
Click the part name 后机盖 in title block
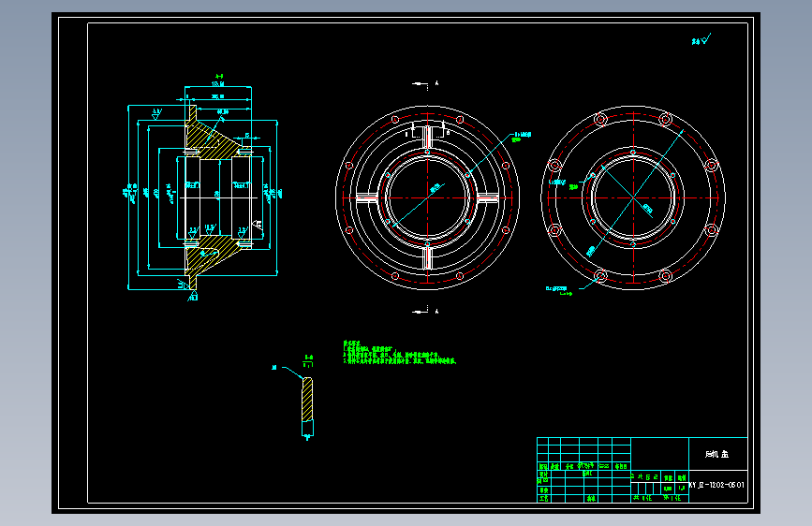(x=716, y=454)
